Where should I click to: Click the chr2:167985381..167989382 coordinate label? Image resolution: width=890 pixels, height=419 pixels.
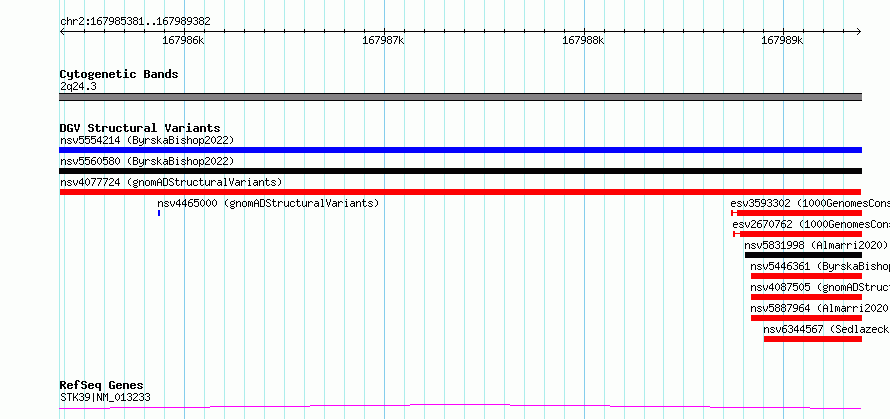coord(135,22)
